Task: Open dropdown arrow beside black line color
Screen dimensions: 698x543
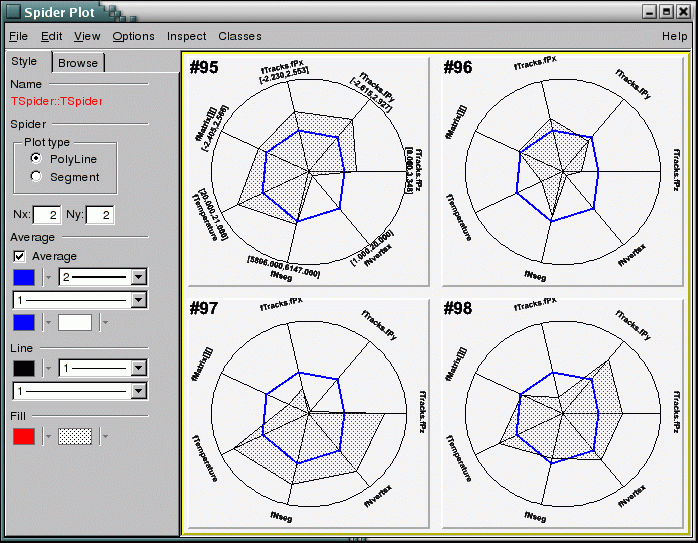Action: point(48,369)
